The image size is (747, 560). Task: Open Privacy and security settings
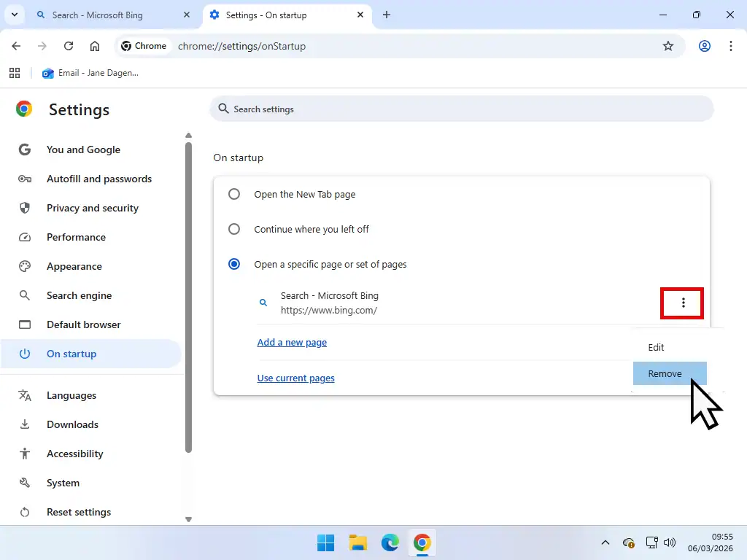click(x=93, y=208)
